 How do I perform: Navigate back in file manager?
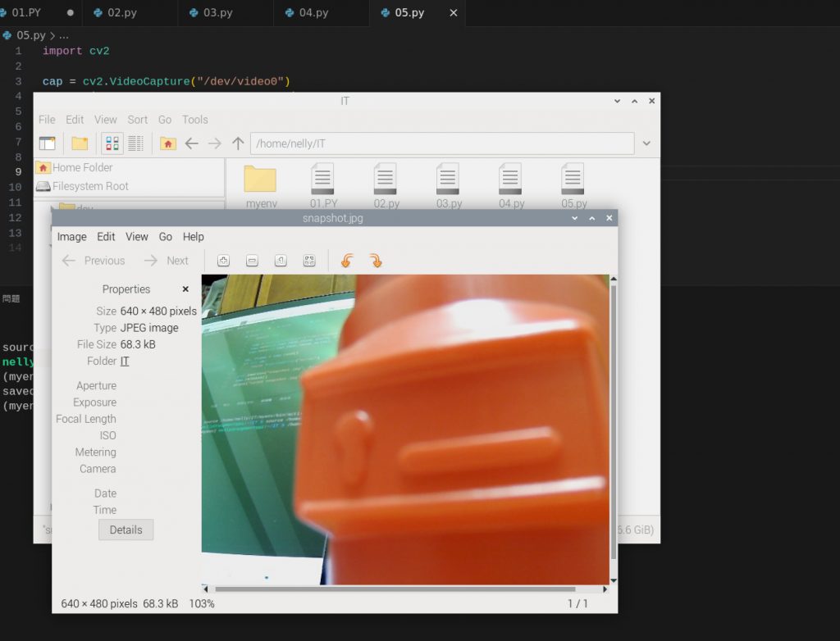192,143
